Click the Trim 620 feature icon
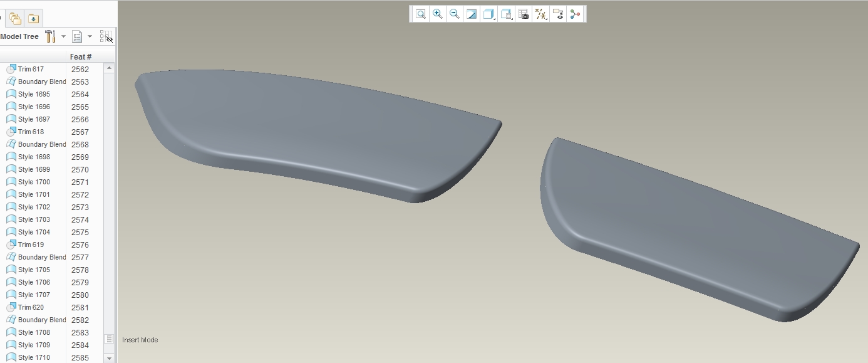The height and width of the screenshot is (363, 868). [x=11, y=307]
